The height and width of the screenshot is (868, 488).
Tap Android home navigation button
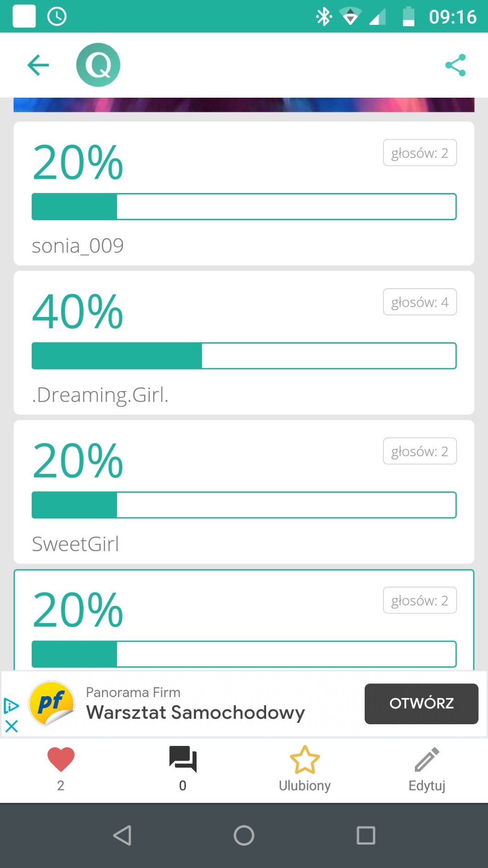244,835
